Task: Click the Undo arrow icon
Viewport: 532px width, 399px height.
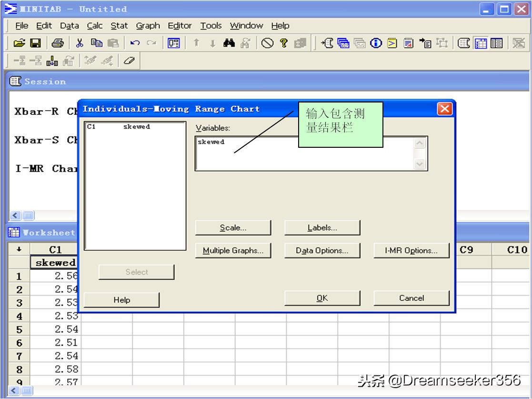Action: pyautogui.click(x=135, y=43)
